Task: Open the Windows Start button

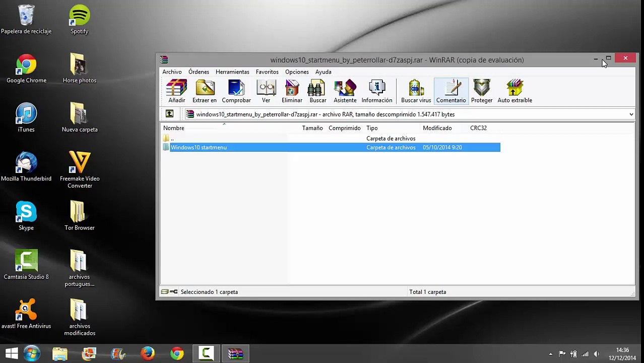Action: click(11, 353)
